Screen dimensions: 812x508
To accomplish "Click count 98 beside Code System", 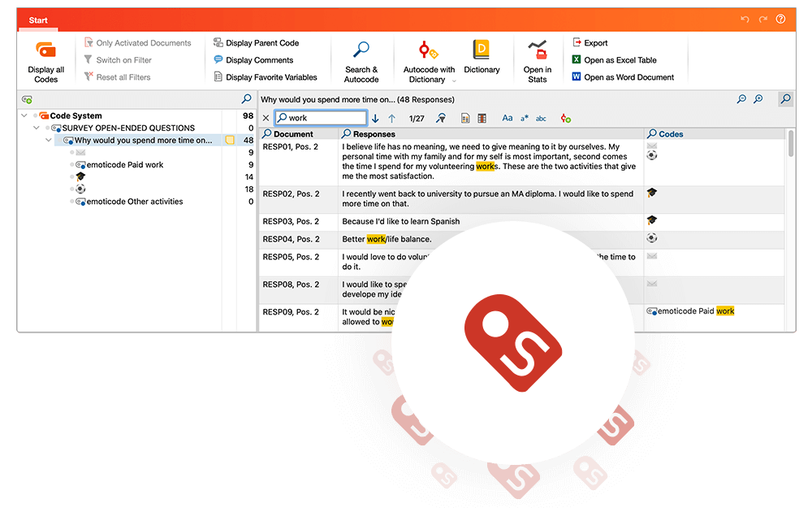I will tap(248, 115).
